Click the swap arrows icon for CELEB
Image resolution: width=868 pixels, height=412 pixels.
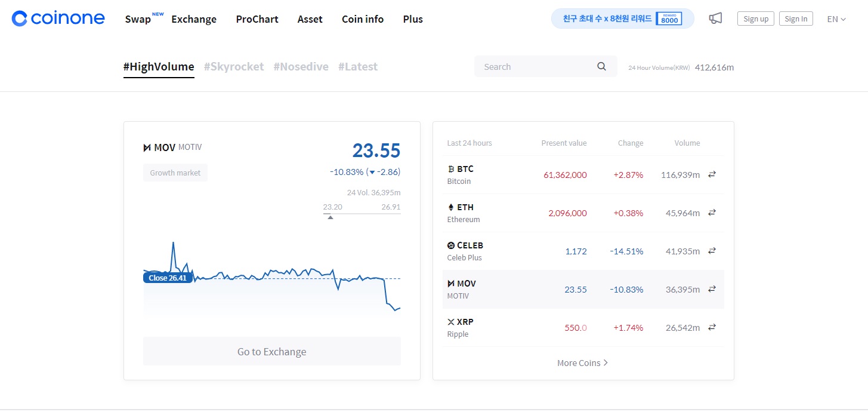tap(712, 251)
